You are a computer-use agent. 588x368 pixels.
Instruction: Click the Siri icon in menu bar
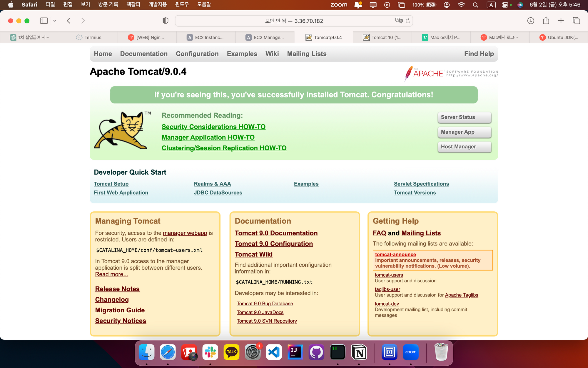click(x=520, y=5)
